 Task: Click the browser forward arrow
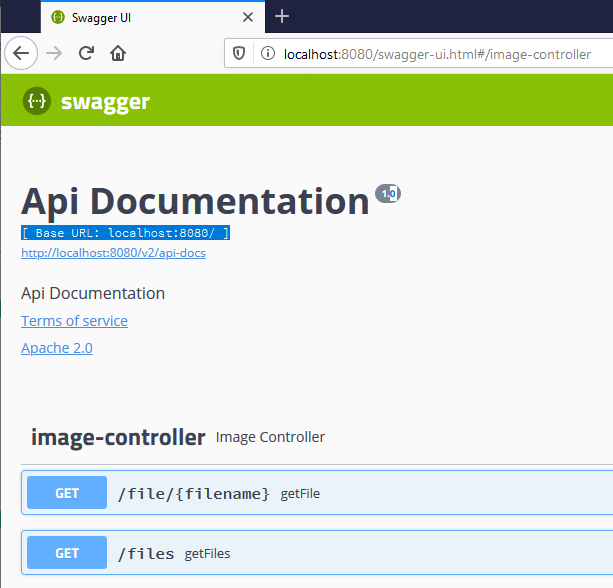[54, 53]
